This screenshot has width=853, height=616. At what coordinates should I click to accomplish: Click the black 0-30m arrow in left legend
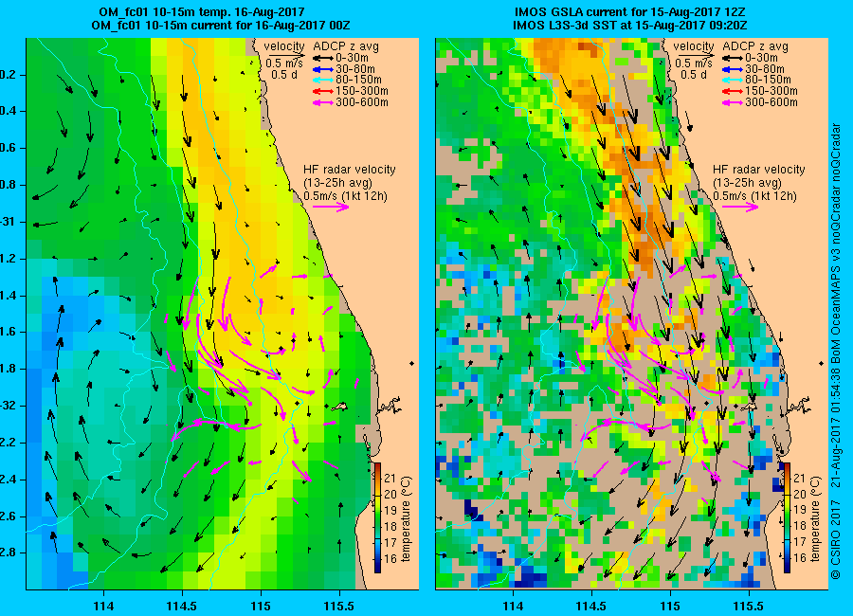[x=322, y=58]
